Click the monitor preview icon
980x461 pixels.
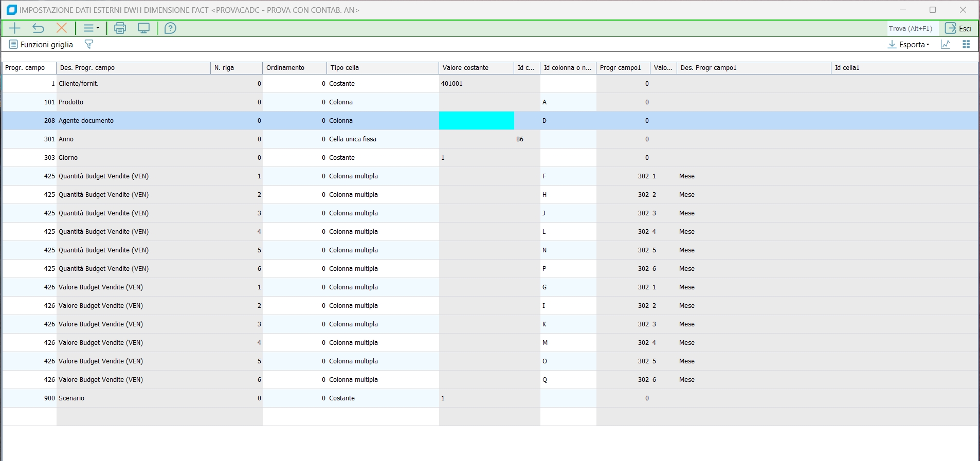[x=144, y=28]
